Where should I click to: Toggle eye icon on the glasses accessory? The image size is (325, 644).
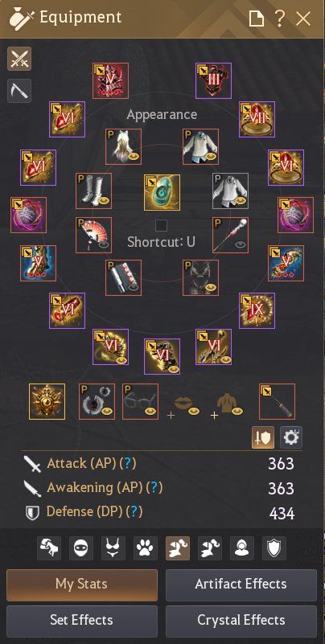click(150, 411)
